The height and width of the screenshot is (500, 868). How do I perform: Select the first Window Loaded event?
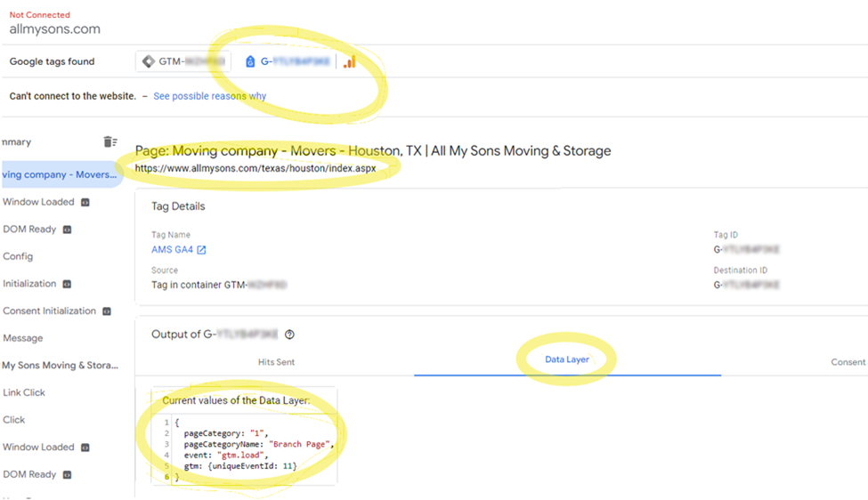pos(38,202)
